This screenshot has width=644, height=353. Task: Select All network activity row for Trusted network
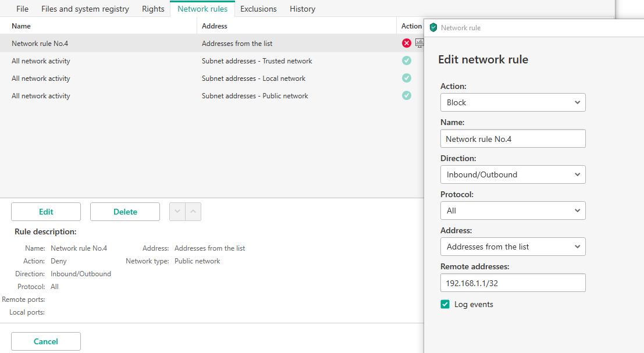click(212, 60)
